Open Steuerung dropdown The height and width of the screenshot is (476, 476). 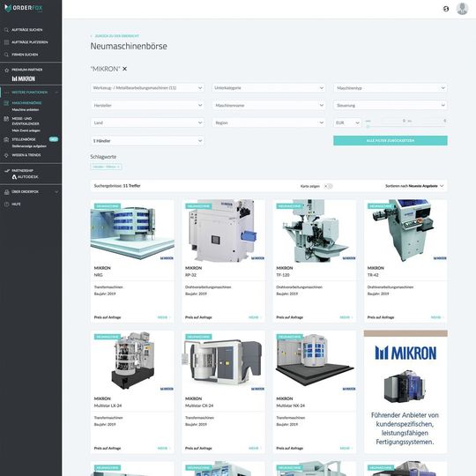pos(390,106)
